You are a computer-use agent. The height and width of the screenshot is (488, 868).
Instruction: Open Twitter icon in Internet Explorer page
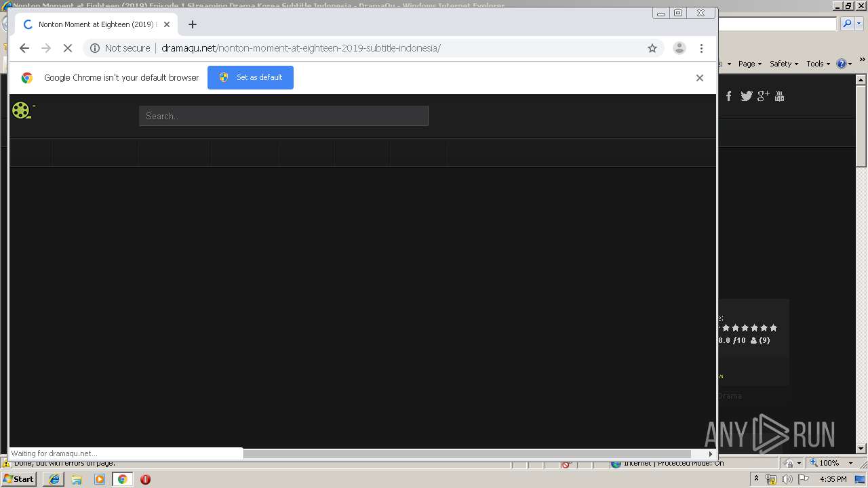pyautogui.click(x=747, y=96)
